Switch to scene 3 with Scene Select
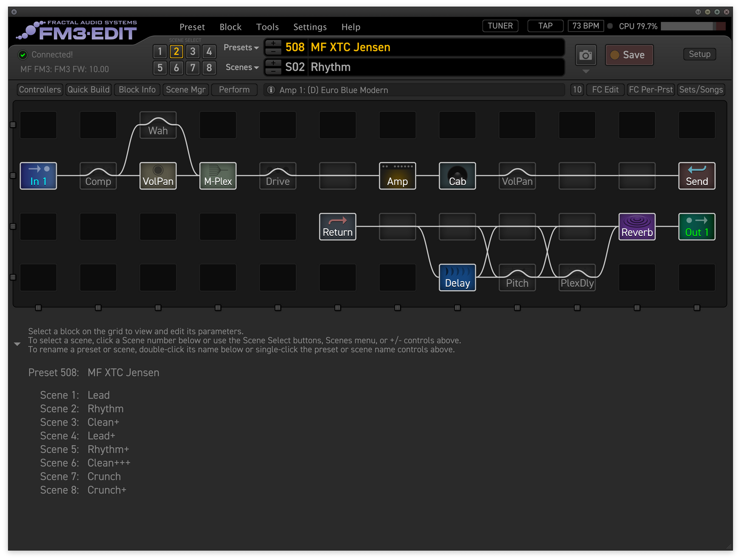The image size is (741, 560). pyautogui.click(x=193, y=51)
